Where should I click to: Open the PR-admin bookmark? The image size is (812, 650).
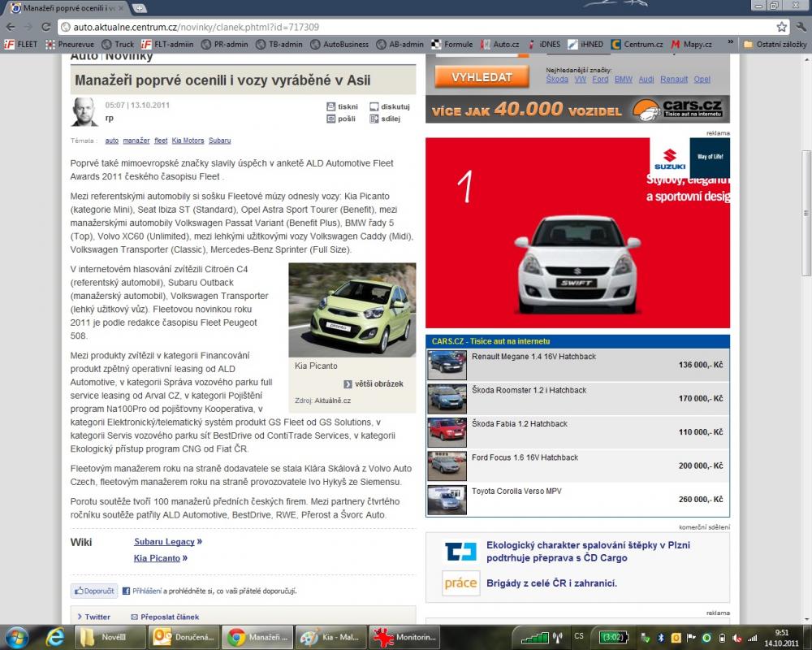pyautogui.click(x=225, y=44)
